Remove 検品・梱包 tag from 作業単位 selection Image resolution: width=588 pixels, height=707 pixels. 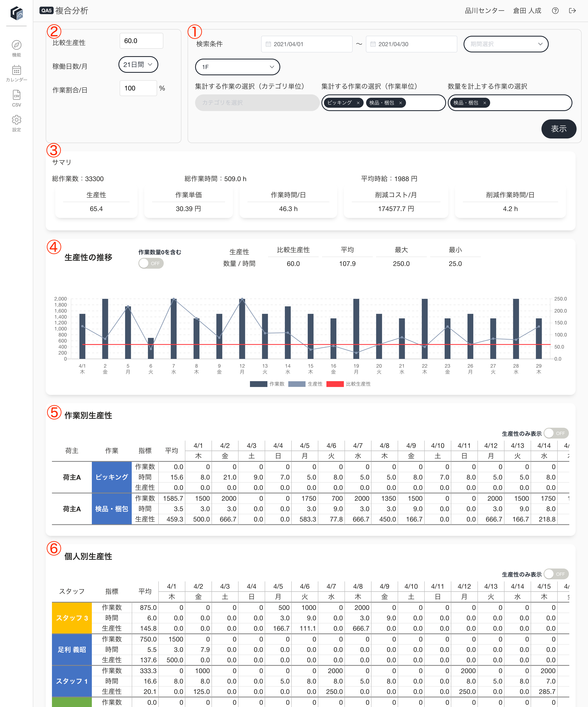[400, 103]
